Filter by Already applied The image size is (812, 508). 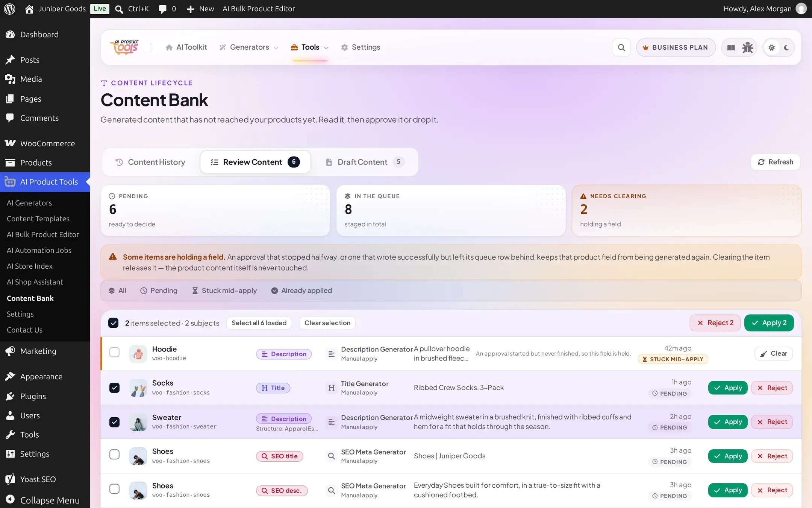301,291
